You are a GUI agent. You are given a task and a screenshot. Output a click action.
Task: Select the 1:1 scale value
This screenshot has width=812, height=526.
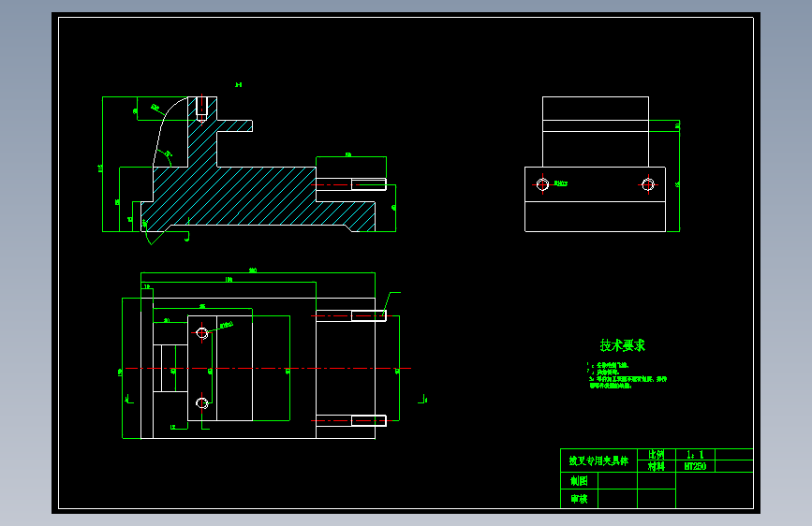pos(695,455)
